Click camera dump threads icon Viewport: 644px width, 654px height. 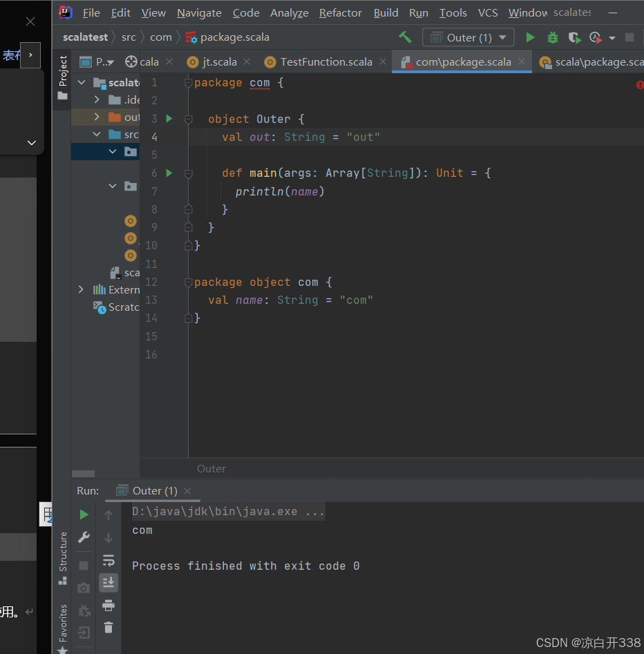click(84, 588)
